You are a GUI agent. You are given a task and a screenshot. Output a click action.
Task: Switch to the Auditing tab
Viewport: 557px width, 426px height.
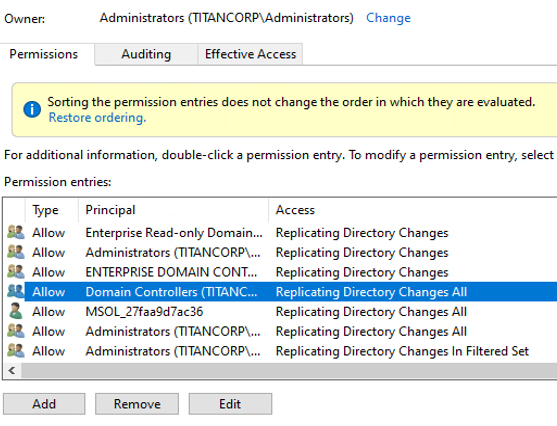[x=146, y=54]
